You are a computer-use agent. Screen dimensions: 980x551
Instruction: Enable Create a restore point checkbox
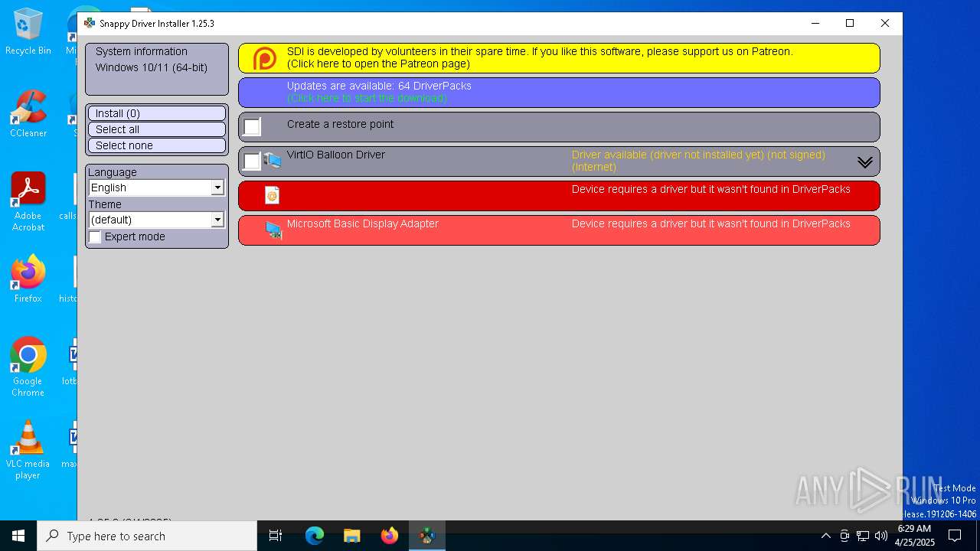coord(252,127)
